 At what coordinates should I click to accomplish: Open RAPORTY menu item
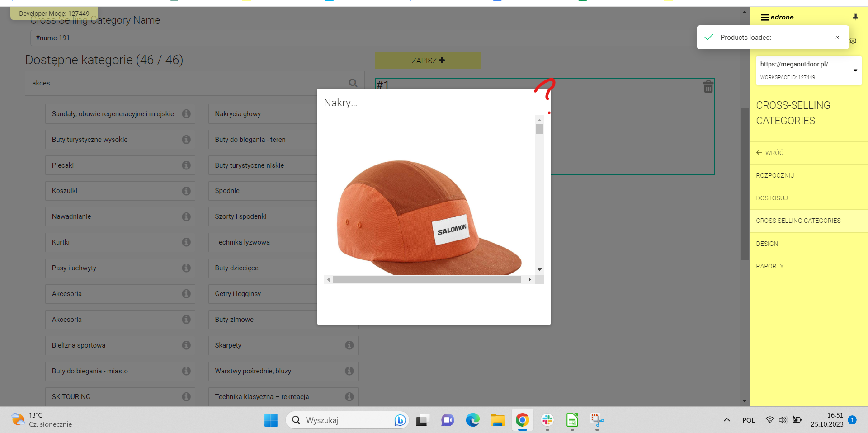(x=809, y=266)
